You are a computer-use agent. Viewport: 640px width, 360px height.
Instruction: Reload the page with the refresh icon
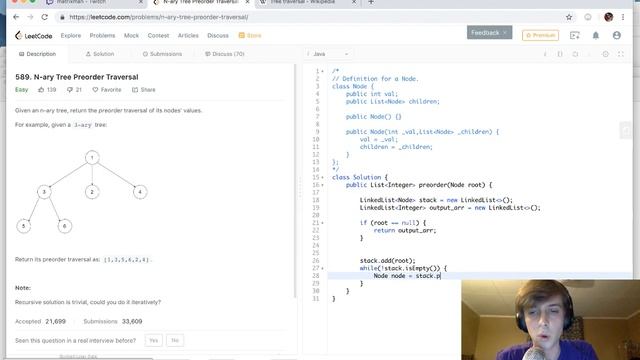[44, 17]
